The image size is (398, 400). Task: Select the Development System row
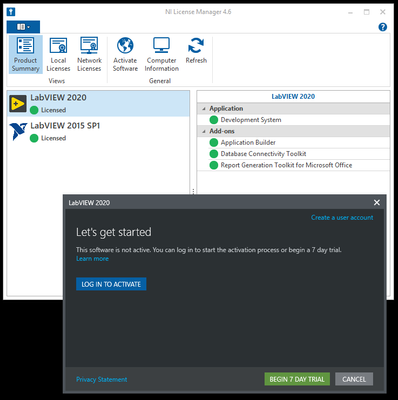293,120
